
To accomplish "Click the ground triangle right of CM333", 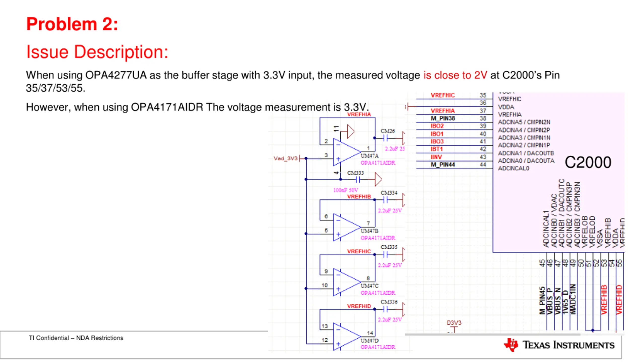I will pyautogui.click(x=378, y=179).
